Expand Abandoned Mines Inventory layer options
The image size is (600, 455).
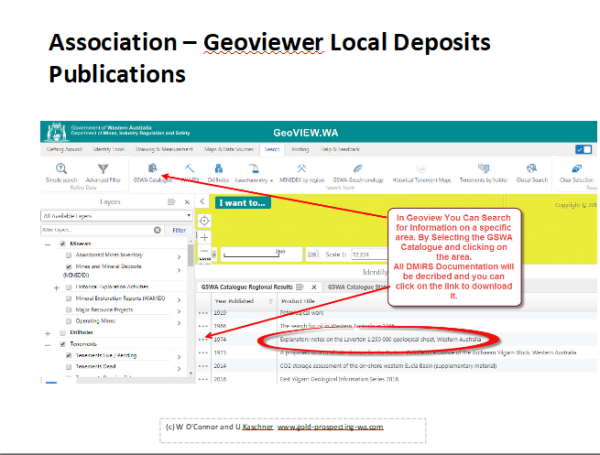point(179,257)
